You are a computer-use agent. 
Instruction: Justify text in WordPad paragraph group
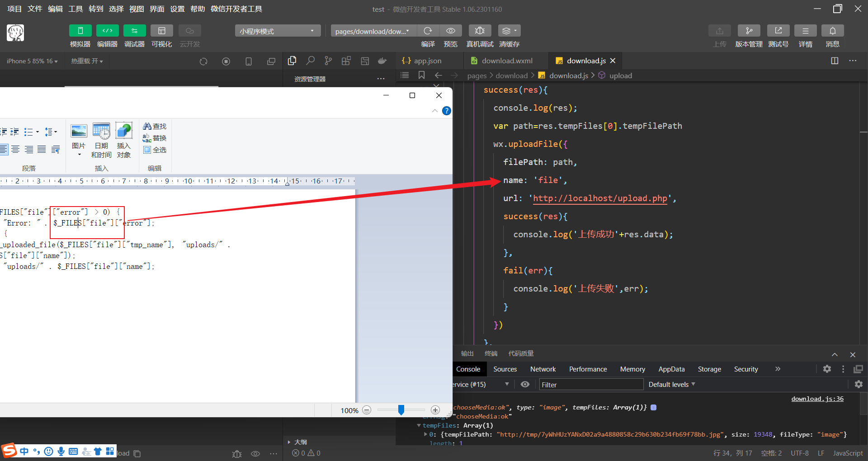[42, 150]
